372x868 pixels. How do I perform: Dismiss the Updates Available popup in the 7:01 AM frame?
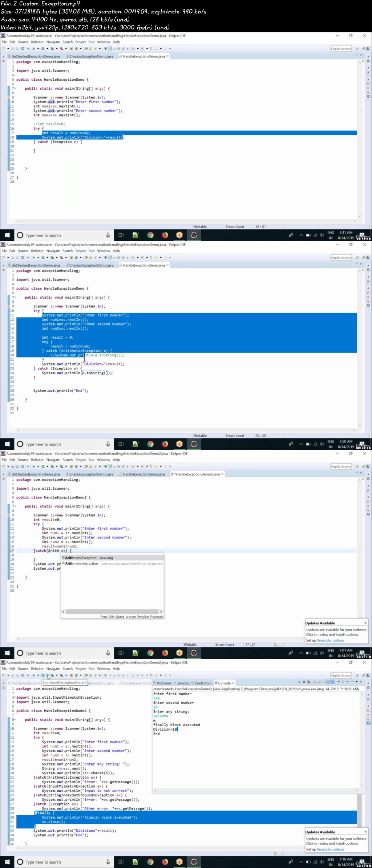(x=365, y=623)
